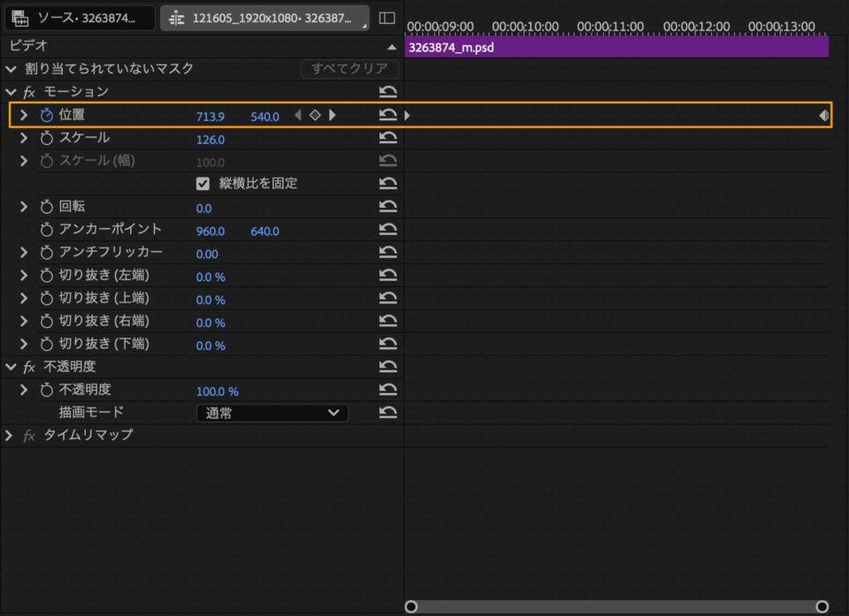Collapse timeline view with ビデオ triangle
Image resolution: width=849 pixels, height=616 pixels.
(x=392, y=47)
